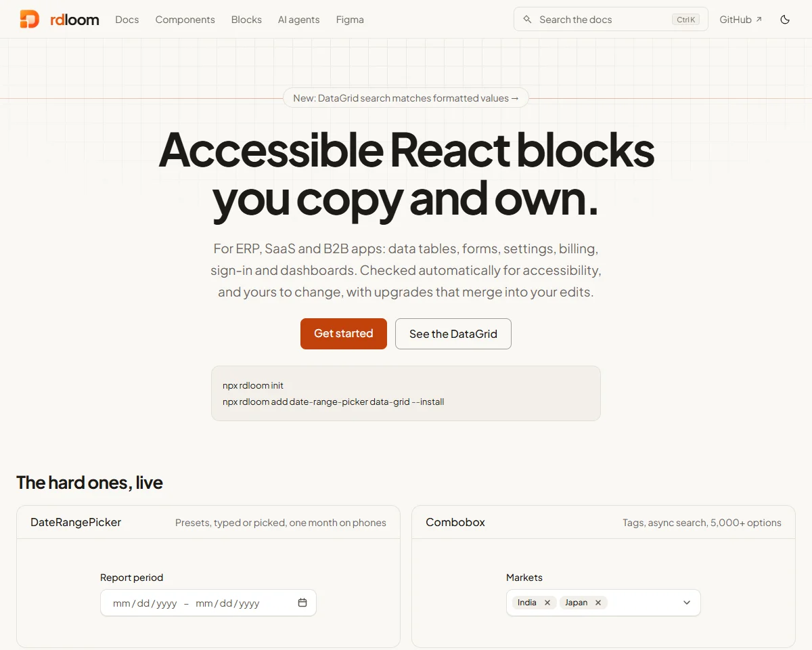
Task: Click the search magnifier icon
Action: click(x=528, y=20)
